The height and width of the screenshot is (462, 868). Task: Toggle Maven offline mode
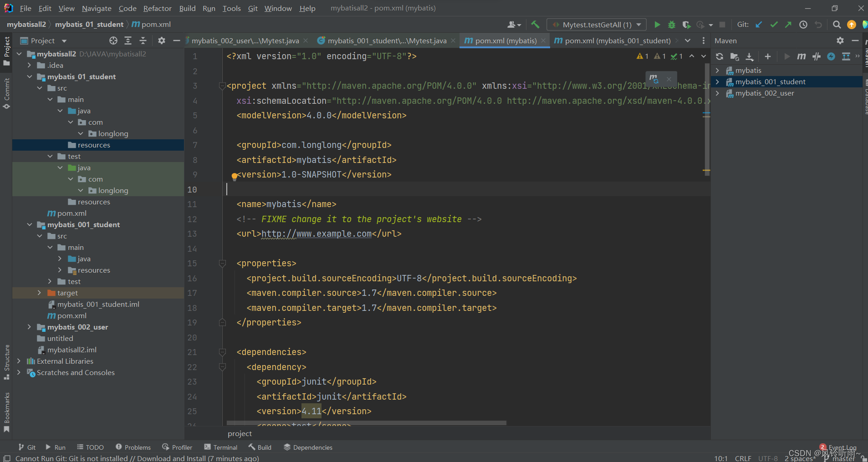[x=817, y=56]
